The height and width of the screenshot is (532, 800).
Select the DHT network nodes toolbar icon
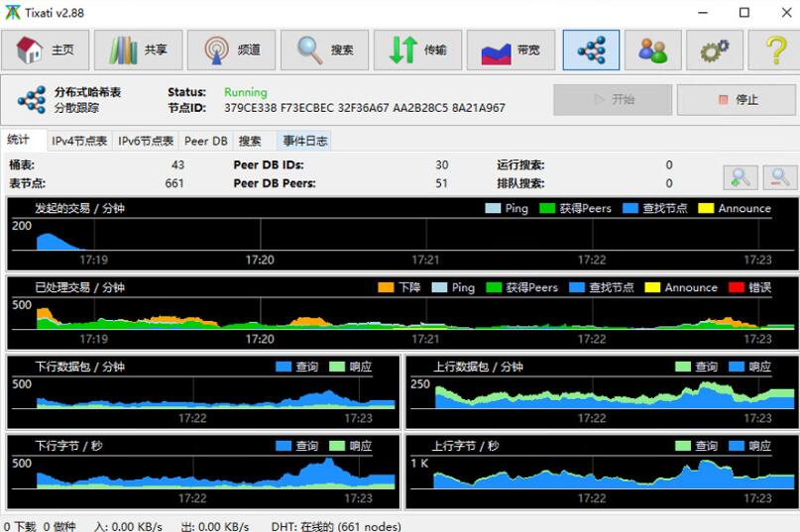tap(592, 50)
